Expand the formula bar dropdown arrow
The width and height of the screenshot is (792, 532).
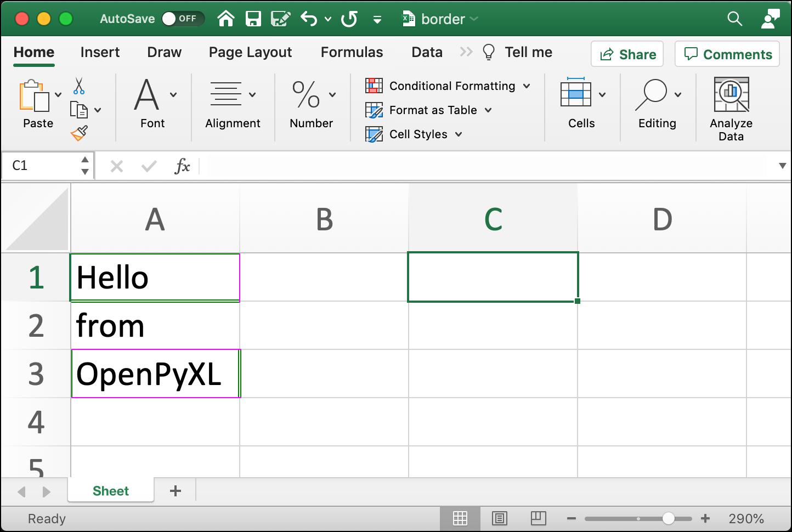783,166
